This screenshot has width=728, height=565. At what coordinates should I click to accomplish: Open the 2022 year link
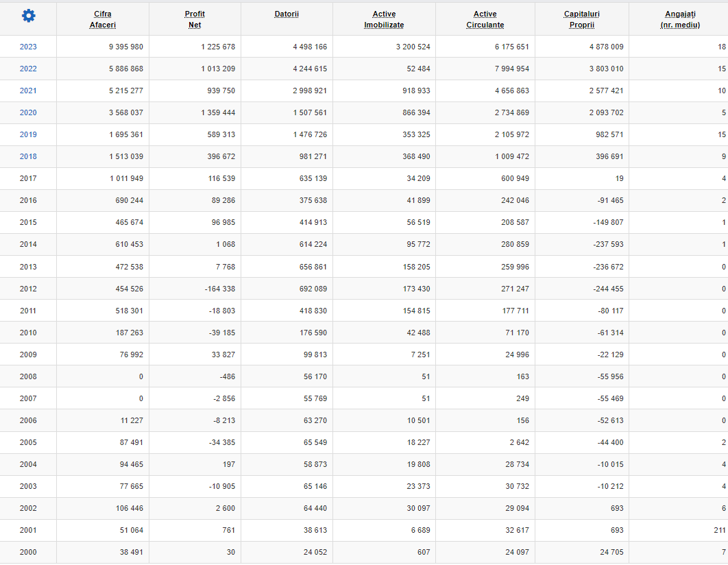pyautogui.click(x=28, y=69)
